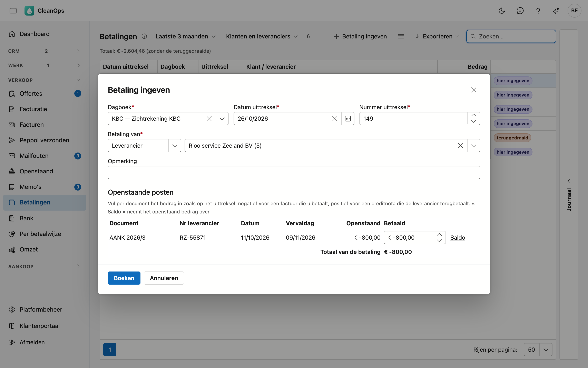Image resolution: width=588 pixels, height=368 pixels.
Task: Go to Offertes in sidebar
Action: 45,93
